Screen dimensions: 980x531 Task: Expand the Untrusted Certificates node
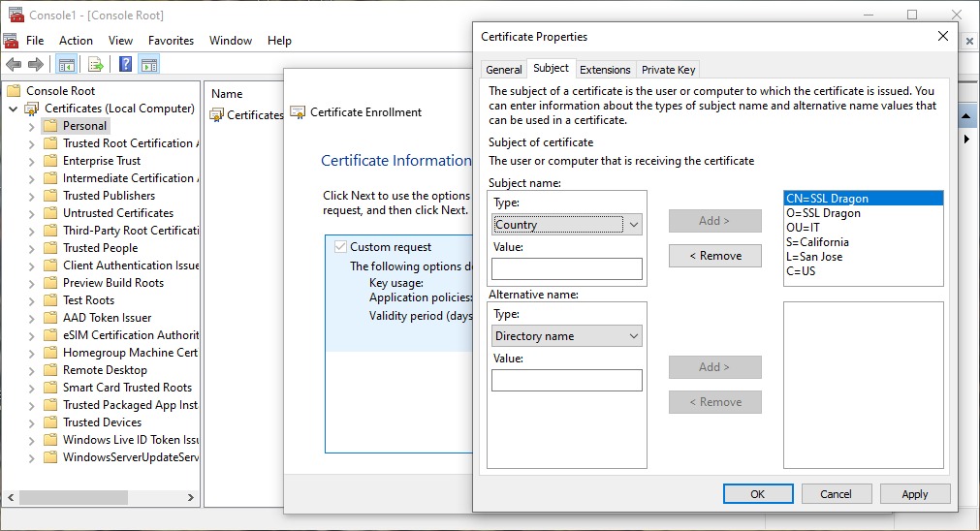(x=31, y=213)
